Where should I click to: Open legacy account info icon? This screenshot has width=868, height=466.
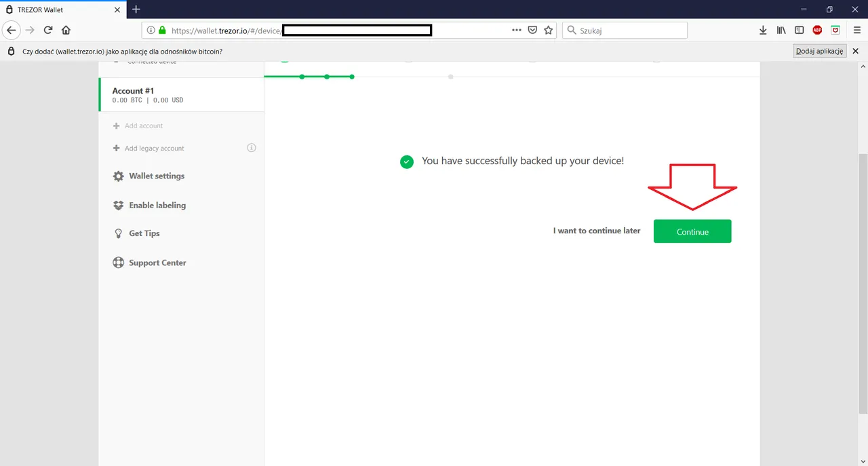pos(252,148)
